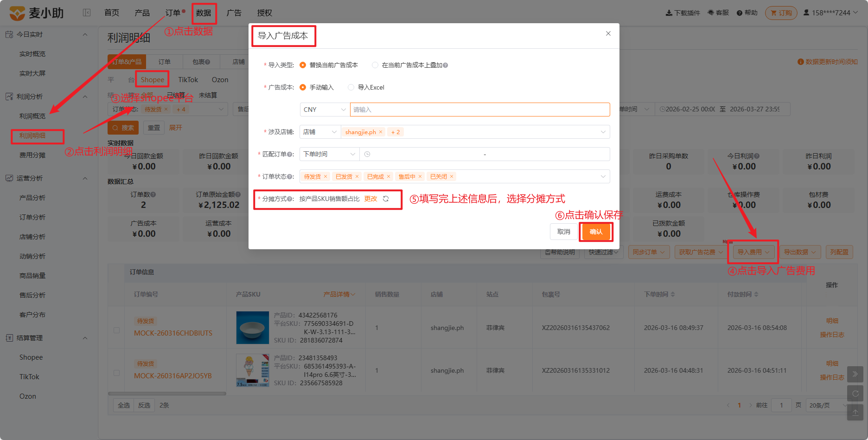Open the 导入费用 dropdown
This screenshot has width=868, height=440.
click(753, 252)
